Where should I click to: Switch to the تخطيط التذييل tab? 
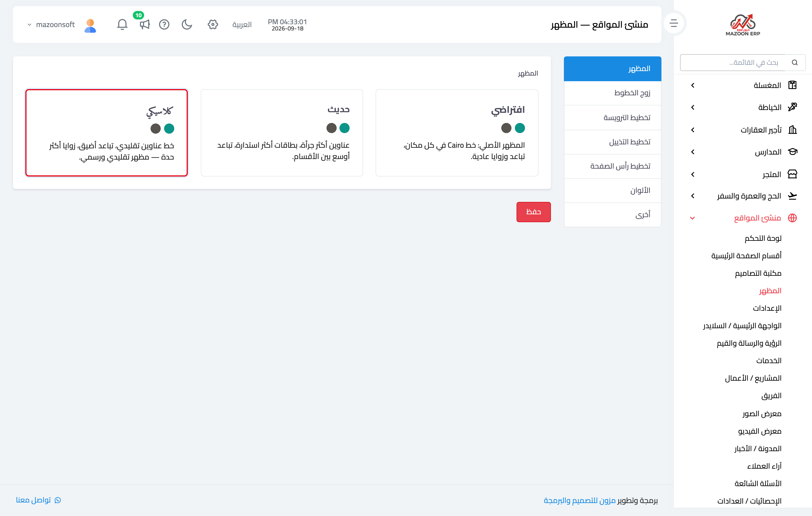612,142
